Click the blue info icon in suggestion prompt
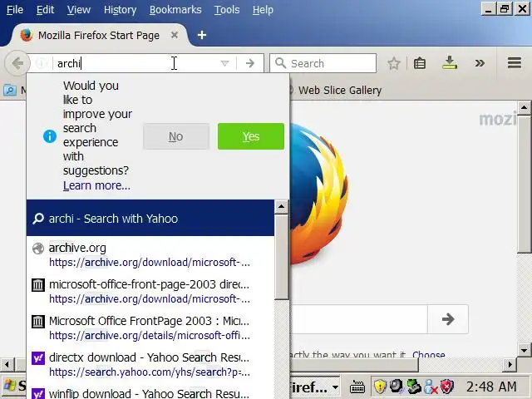 click(50, 136)
